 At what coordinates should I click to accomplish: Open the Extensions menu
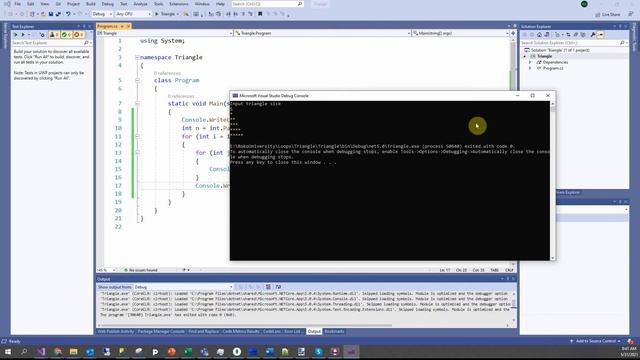pos(179,4)
